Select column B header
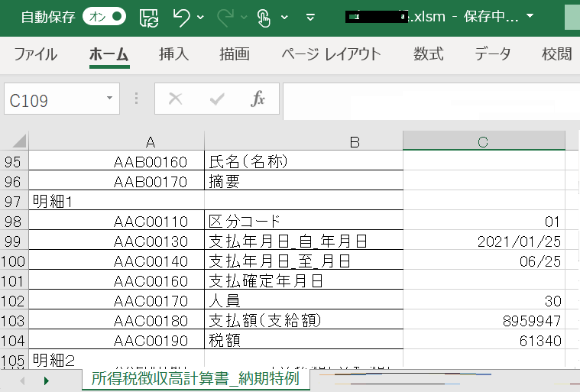Viewport: 580px width, 392px height. pyautogui.click(x=303, y=141)
